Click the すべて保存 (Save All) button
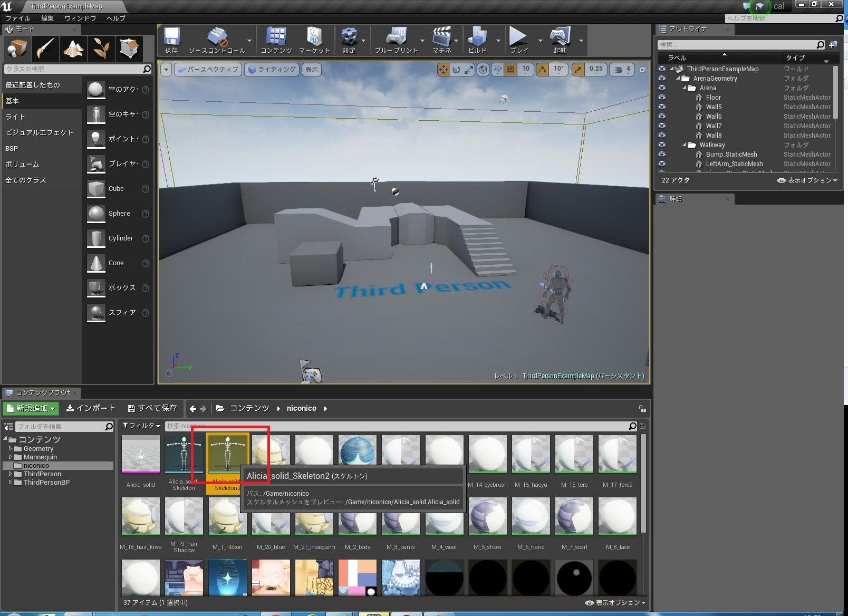 152,408
